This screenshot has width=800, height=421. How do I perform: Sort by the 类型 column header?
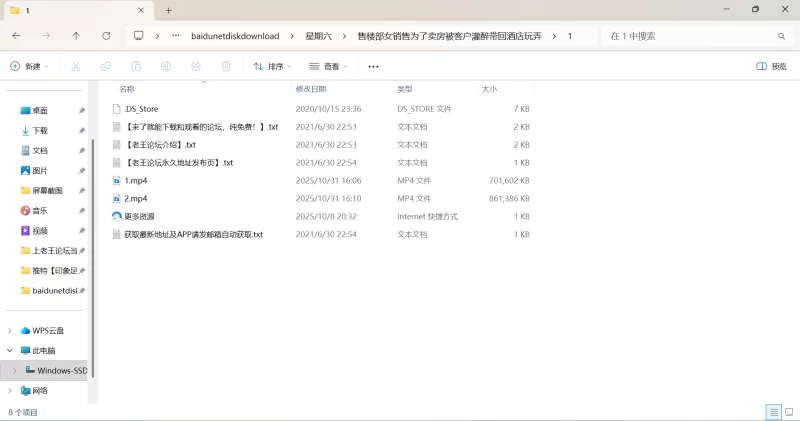(405, 89)
